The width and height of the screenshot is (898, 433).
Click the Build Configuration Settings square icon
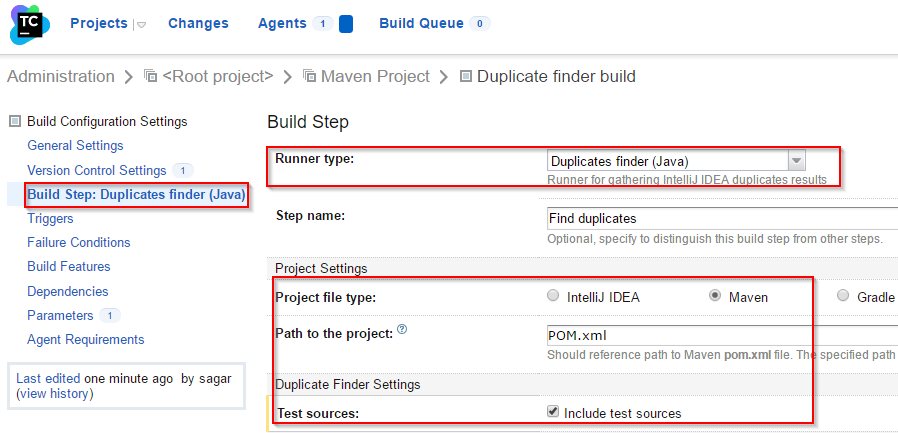[15, 121]
